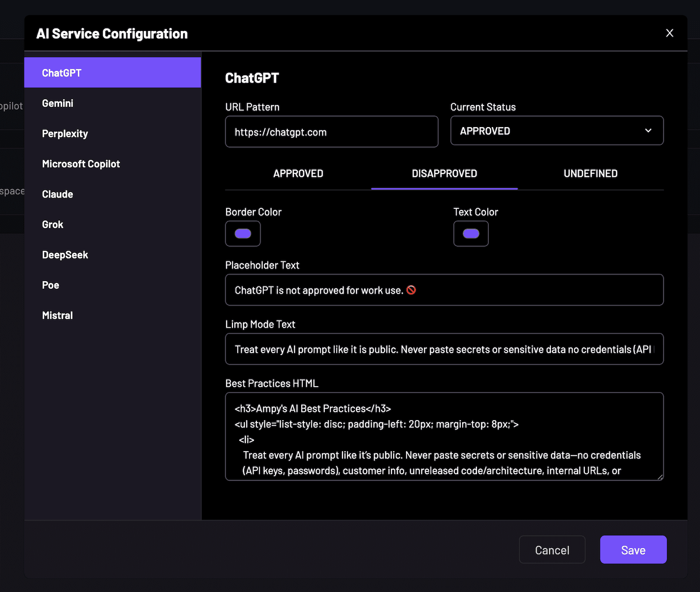This screenshot has width=700, height=592.
Task: Close the AI Service Configuration dialog
Action: pos(669,33)
